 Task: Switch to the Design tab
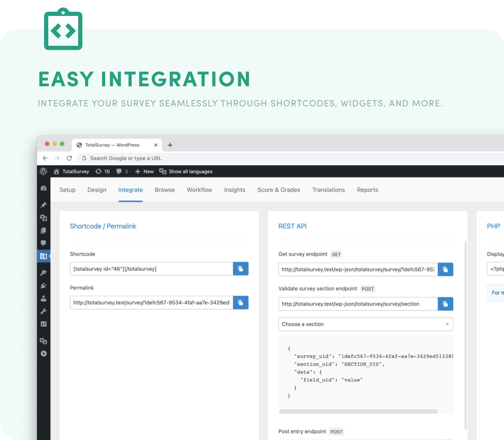click(x=97, y=190)
